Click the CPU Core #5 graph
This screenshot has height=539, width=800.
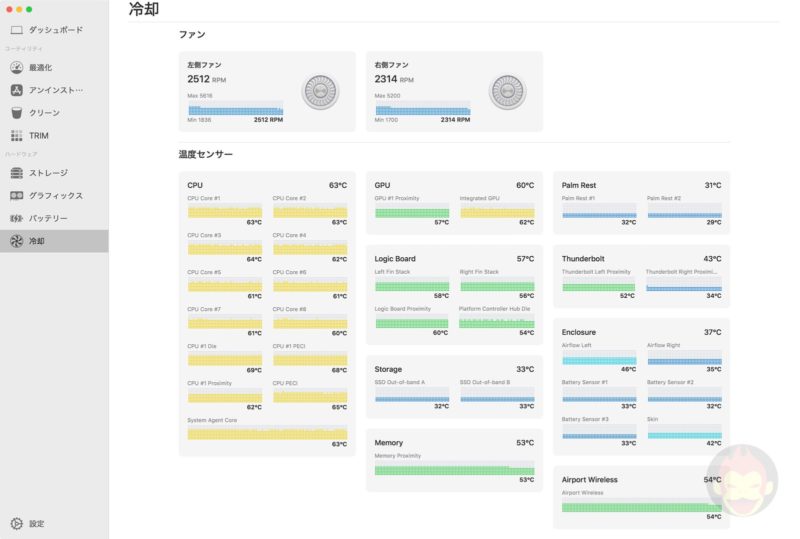[x=224, y=284]
